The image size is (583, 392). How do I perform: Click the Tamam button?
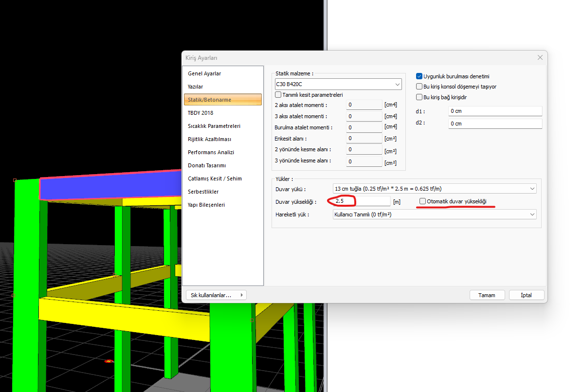487,295
